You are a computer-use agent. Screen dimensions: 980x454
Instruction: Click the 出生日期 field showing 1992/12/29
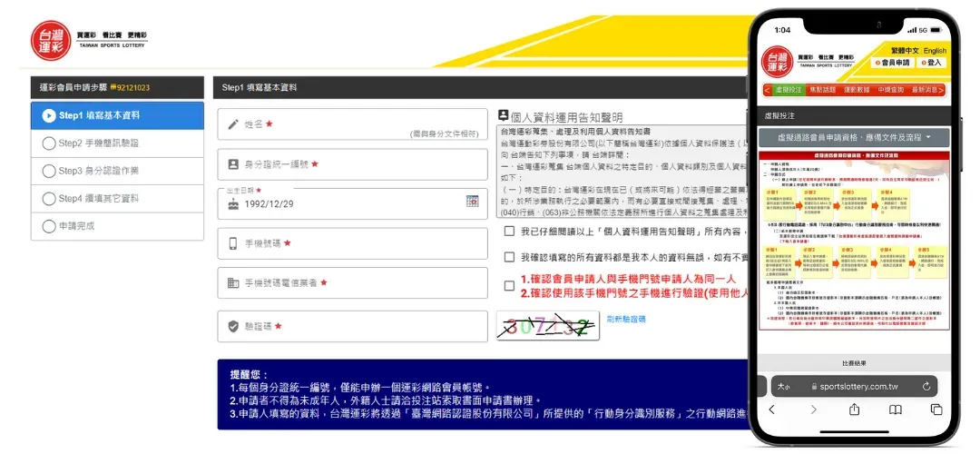(345, 203)
